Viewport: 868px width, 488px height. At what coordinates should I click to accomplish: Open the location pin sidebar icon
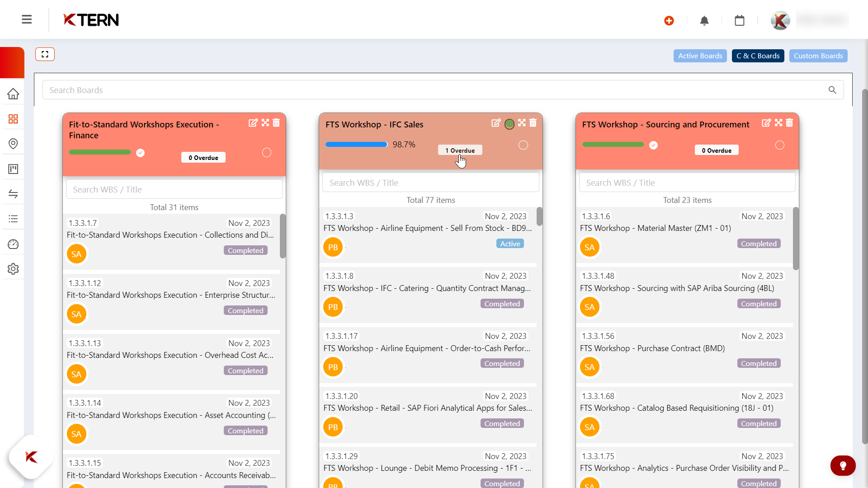(x=13, y=144)
